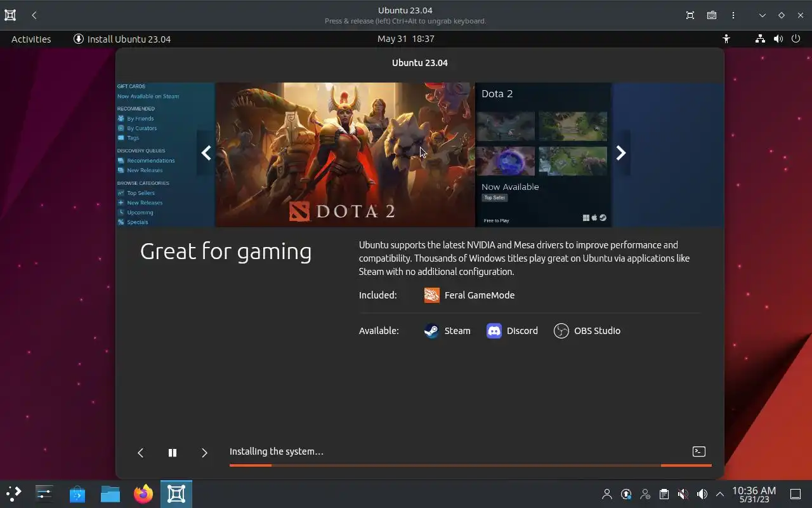Screen dimensions: 812x508
Task: Open the installer terminal log icon
Action: pos(698,451)
